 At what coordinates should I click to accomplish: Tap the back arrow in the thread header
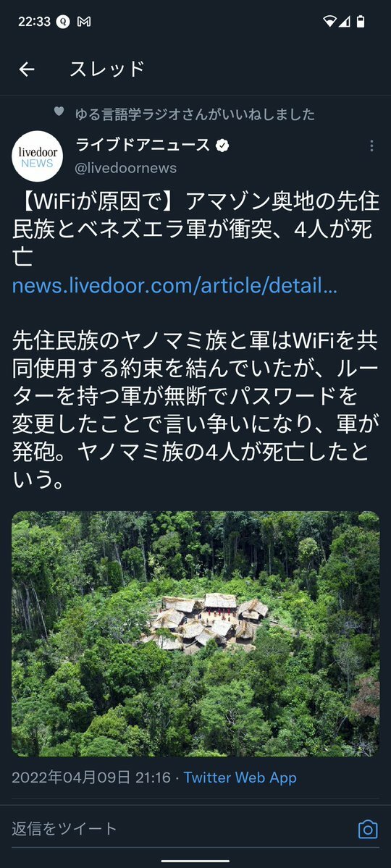(x=27, y=69)
